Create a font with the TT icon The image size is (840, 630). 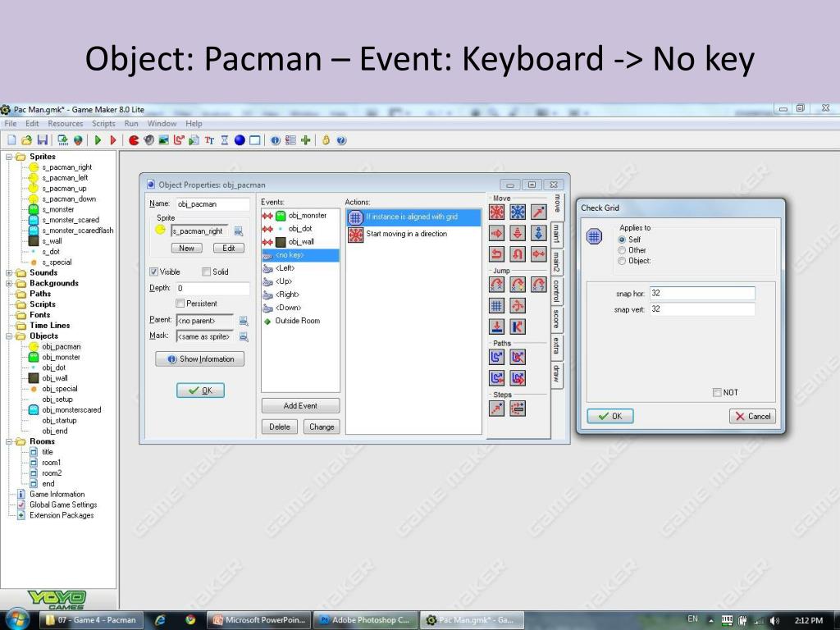(x=209, y=140)
